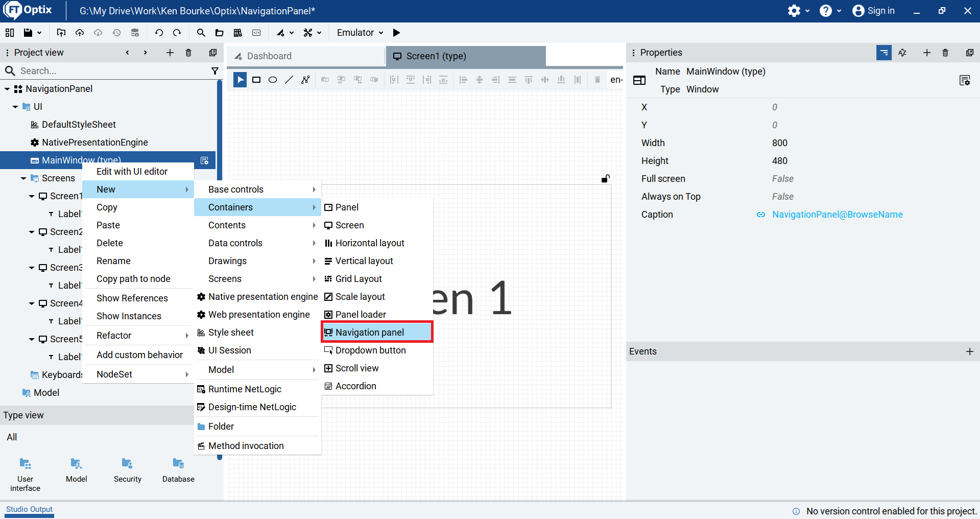
Task: Select the Model node in project tree
Action: [46, 393]
